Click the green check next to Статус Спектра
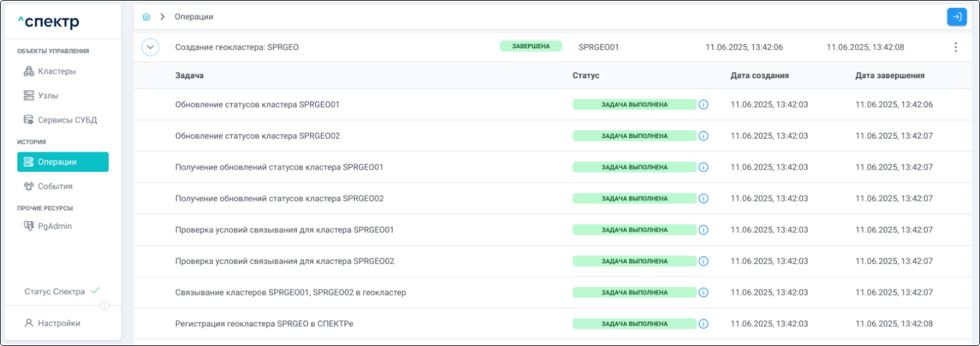Image resolution: width=980 pixels, height=346 pixels. (95, 290)
